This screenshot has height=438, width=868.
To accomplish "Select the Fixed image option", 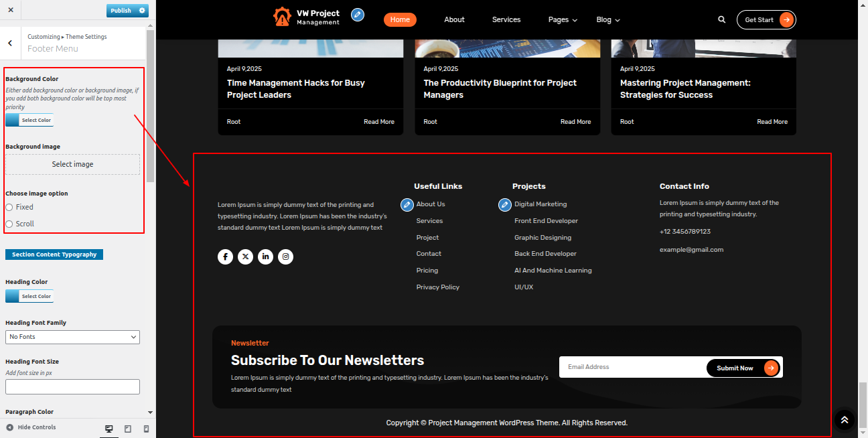I will 9,208.
